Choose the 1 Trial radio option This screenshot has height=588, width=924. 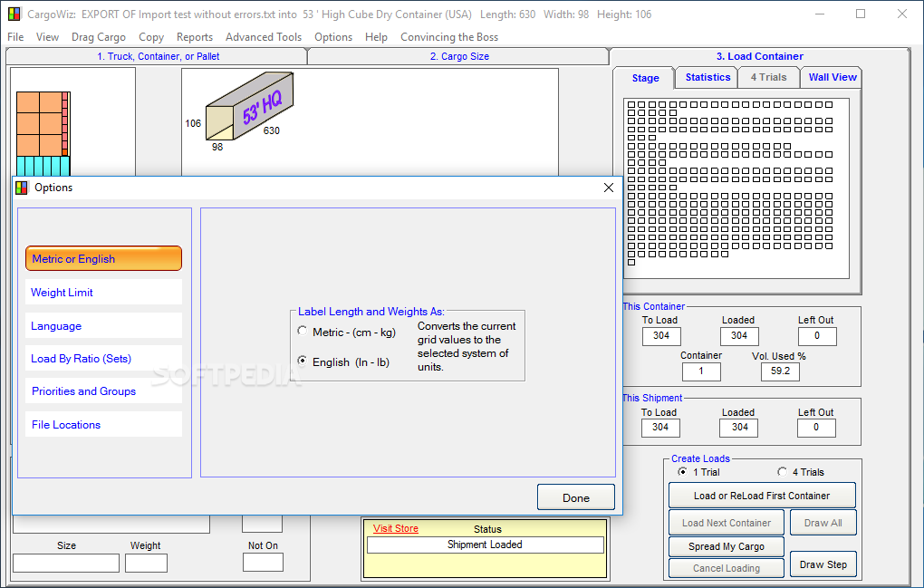tap(682, 471)
